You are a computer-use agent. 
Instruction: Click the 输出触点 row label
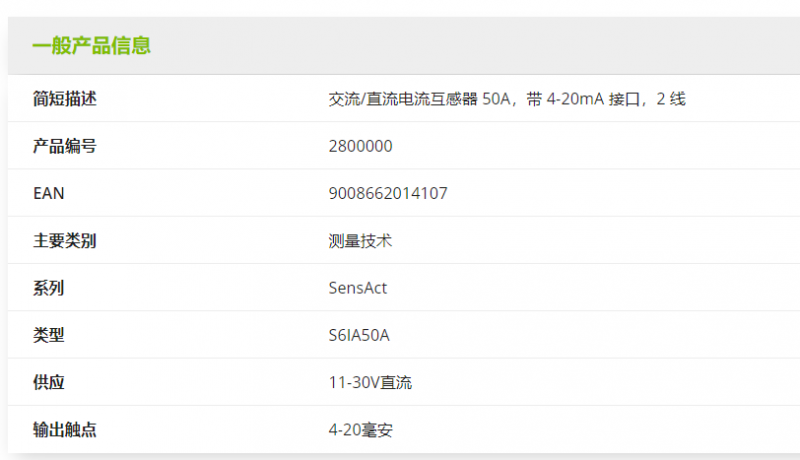click(x=65, y=430)
